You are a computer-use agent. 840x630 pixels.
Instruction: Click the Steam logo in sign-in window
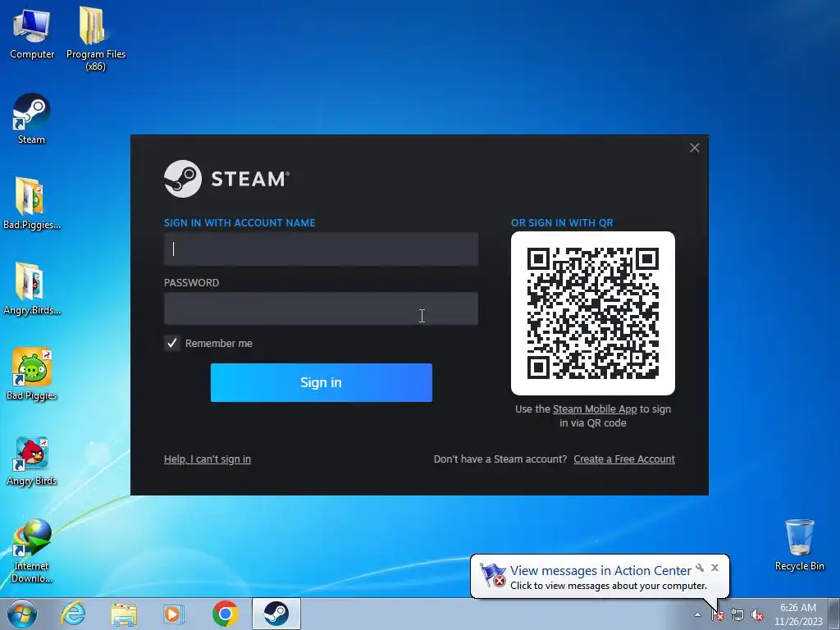226,179
